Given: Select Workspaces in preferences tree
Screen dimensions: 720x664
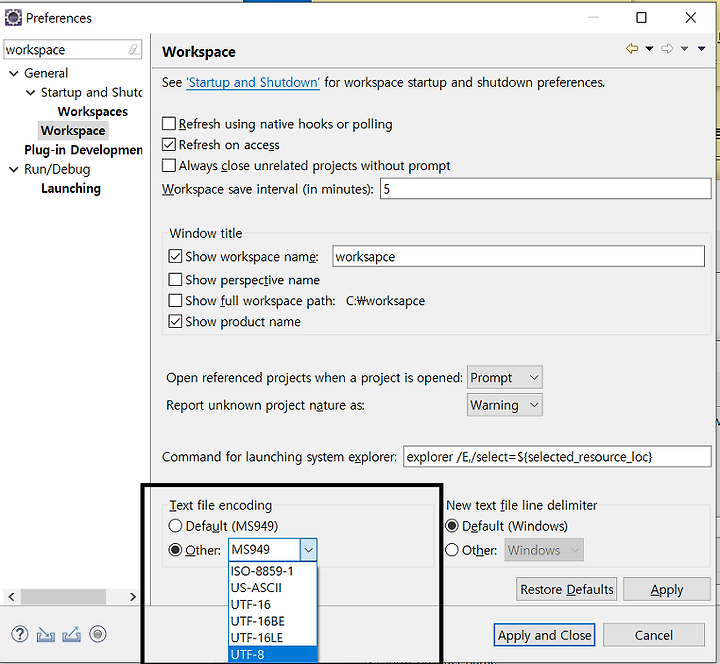Looking at the screenshot, I should [93, 112].
